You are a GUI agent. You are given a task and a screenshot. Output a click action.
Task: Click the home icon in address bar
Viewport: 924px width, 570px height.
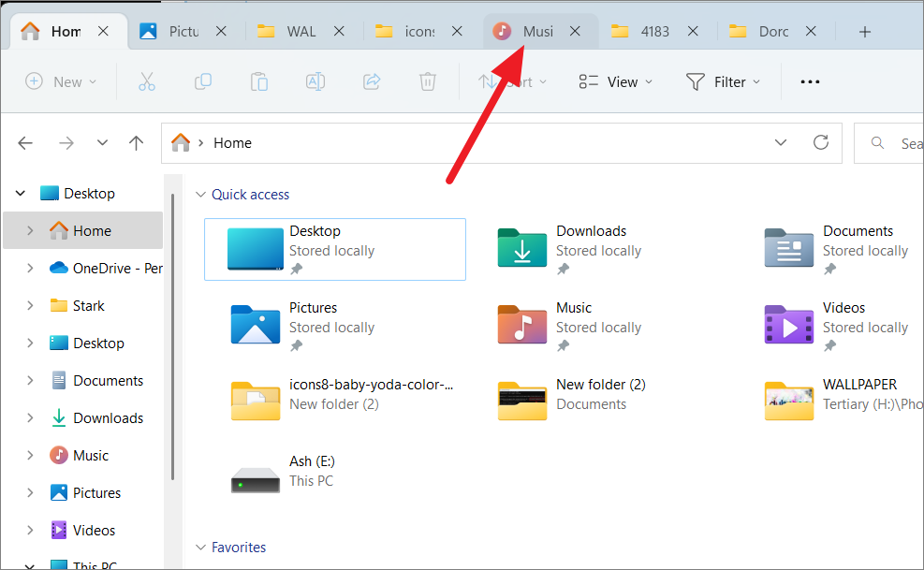tap(181, 142)
